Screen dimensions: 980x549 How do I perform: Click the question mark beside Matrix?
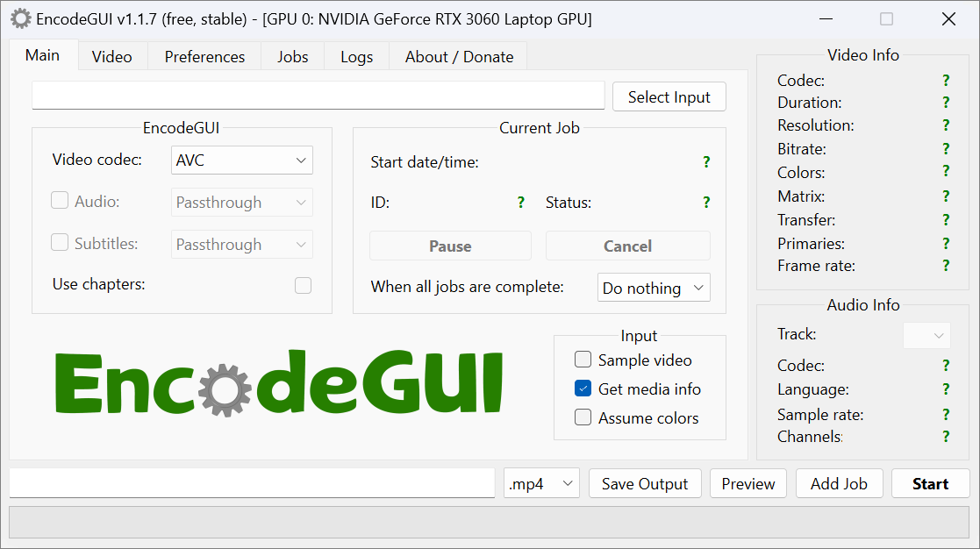pos(946,196)
